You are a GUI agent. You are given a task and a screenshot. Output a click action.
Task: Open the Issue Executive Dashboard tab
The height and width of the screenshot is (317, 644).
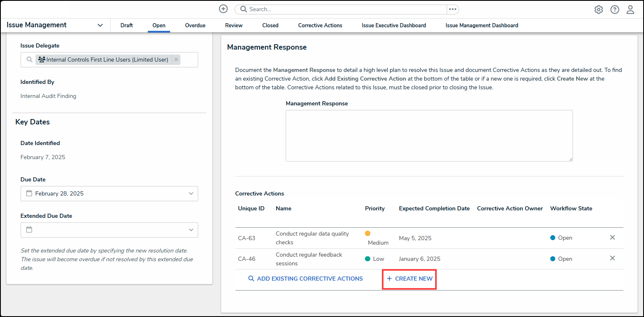pyautogui.click(x=393, y=25)
